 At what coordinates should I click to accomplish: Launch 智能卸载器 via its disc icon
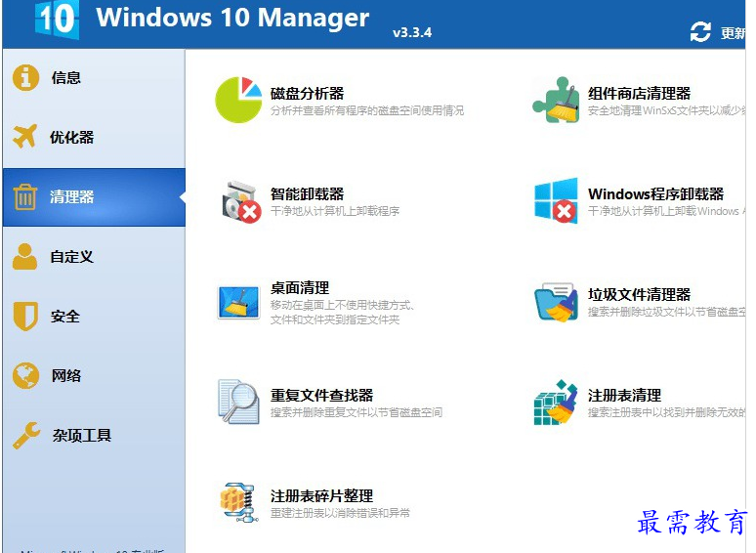pyautogui.click(x=241, y=201)
